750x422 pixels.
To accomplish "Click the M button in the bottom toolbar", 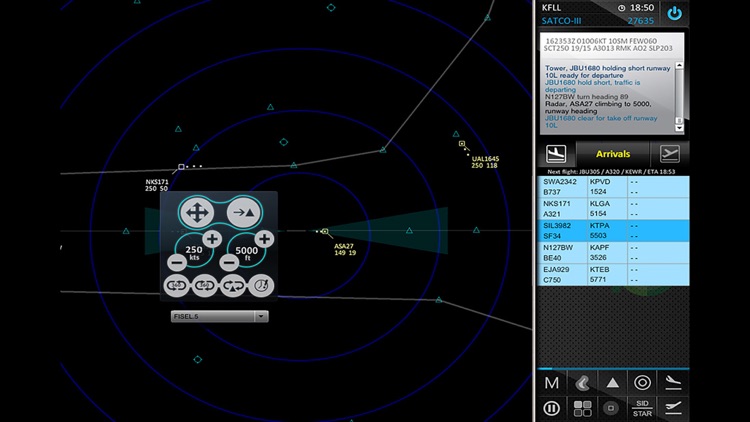I will (551, 383).
